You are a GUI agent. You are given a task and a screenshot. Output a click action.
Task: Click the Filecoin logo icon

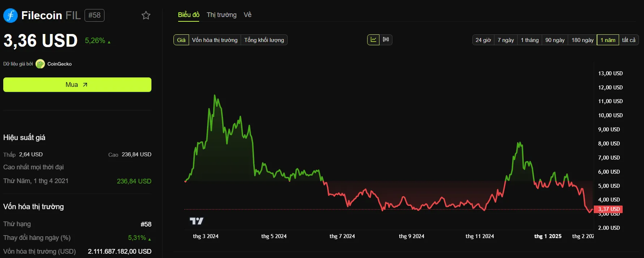coord(10,15)
